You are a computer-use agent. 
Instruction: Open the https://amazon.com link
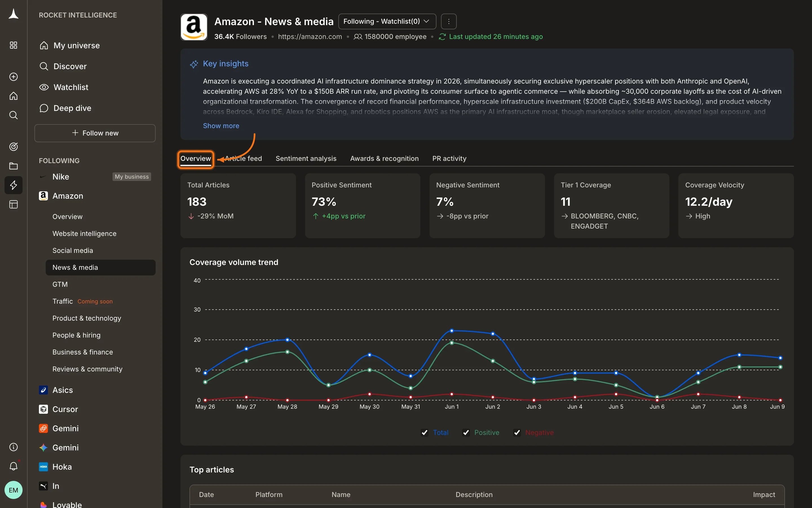point(310,37)
